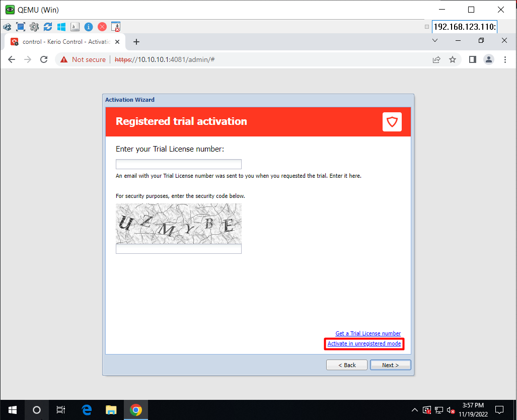
Task: Open Cortana search circle
Action: tap(37, 410)
